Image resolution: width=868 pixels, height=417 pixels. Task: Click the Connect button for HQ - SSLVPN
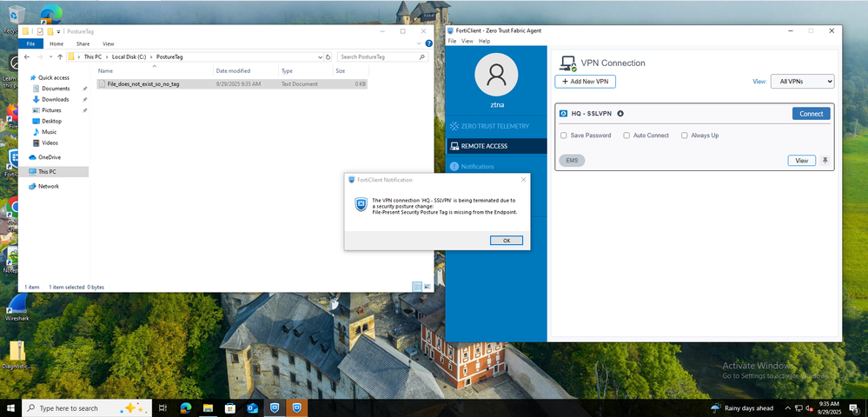tap(811, 114)
